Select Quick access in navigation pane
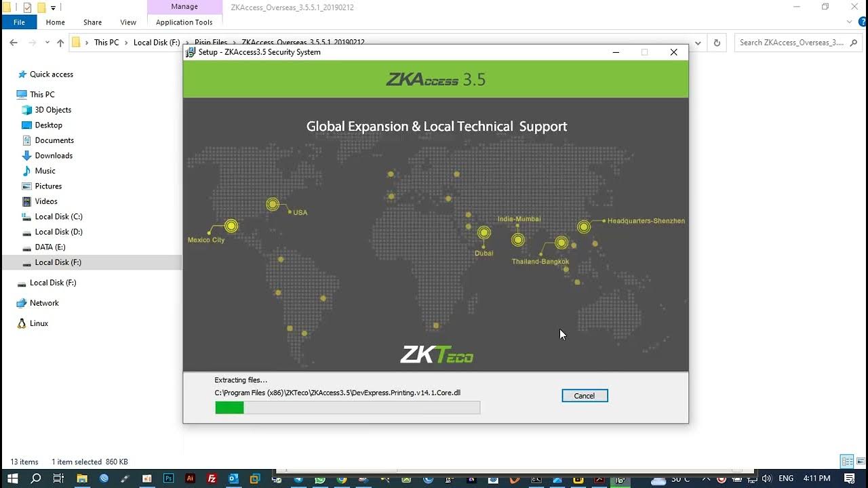The image size is (868, 488). [51, 75]
